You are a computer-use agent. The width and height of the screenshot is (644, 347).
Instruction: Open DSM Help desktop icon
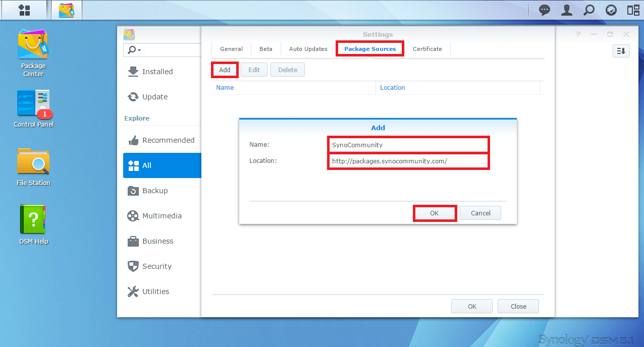(33, 224)
